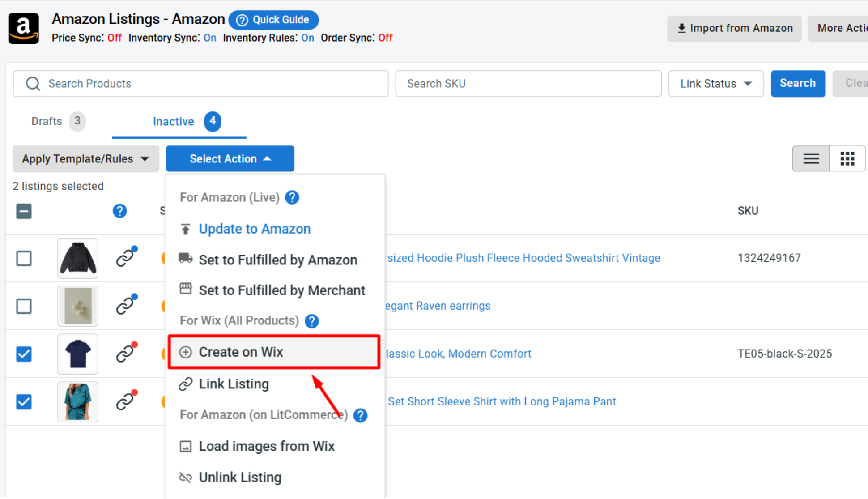
Task: Expand Apply Template/Rules dropdown
Action: (85, 159)
